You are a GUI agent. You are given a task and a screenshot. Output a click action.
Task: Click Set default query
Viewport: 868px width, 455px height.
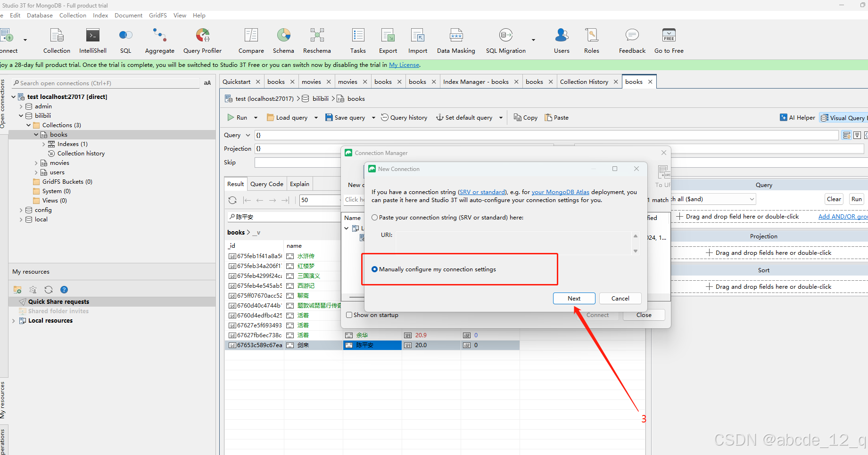pos(464,117)
